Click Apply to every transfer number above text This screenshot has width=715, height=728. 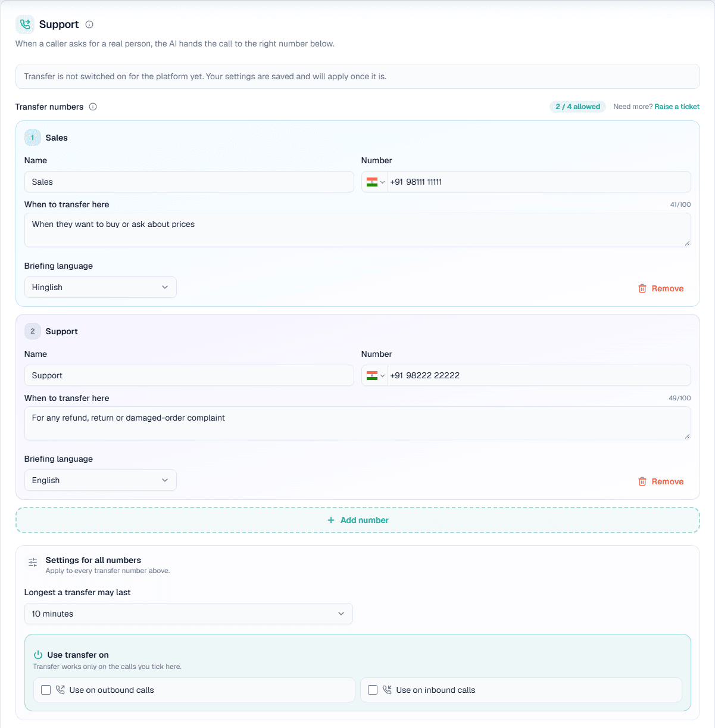click(x=108, y=571)
